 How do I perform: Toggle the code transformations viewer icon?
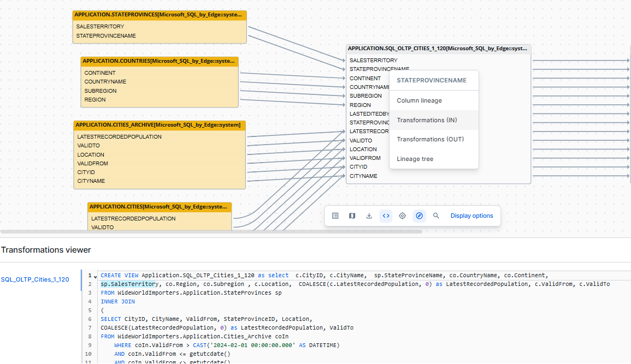(x=386, y=216)
